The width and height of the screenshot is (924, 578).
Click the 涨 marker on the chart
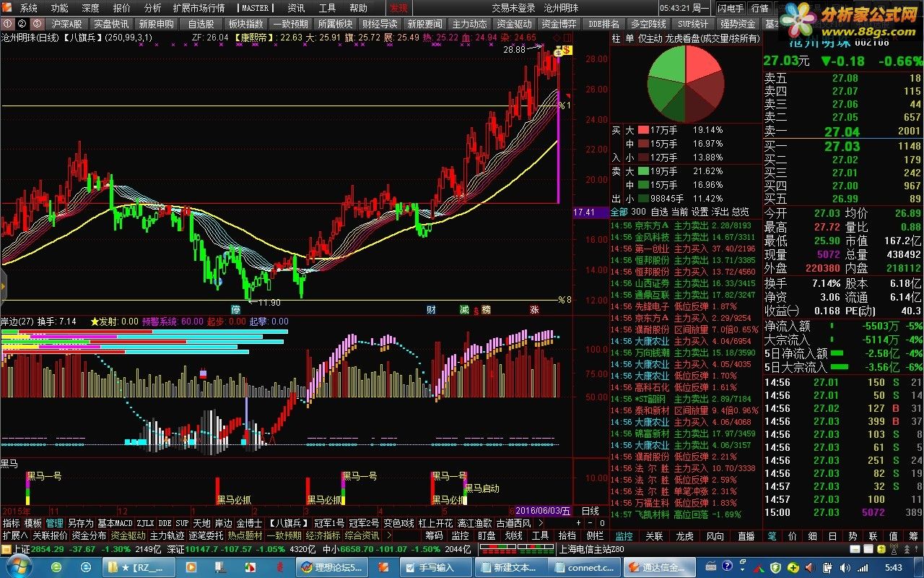click(x=535, y=309)
